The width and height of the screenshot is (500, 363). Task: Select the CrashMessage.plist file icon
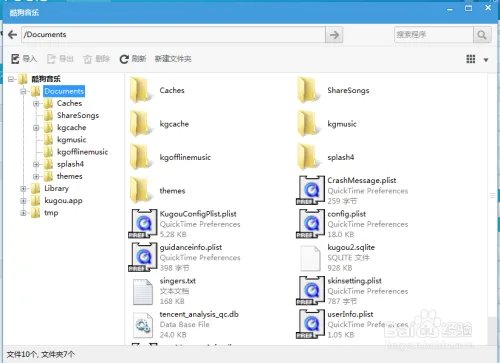coord(310,190)
